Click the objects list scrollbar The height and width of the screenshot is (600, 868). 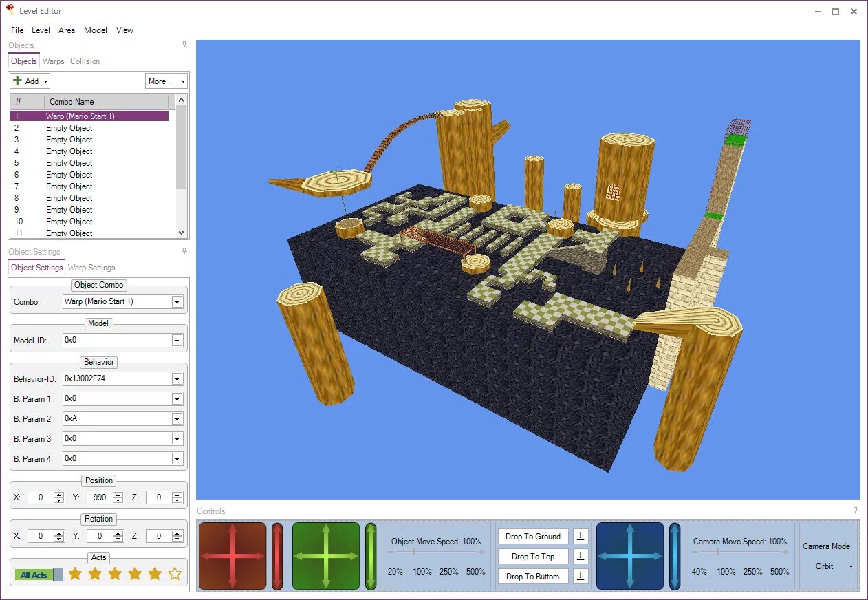point(182,167)
